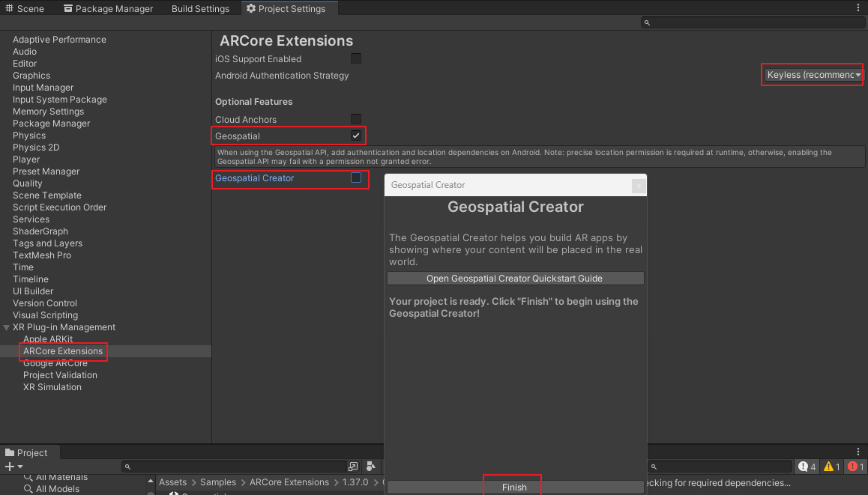Click the search by type icon in Project panel
This screenshot has width=868, height=495.
354,467
